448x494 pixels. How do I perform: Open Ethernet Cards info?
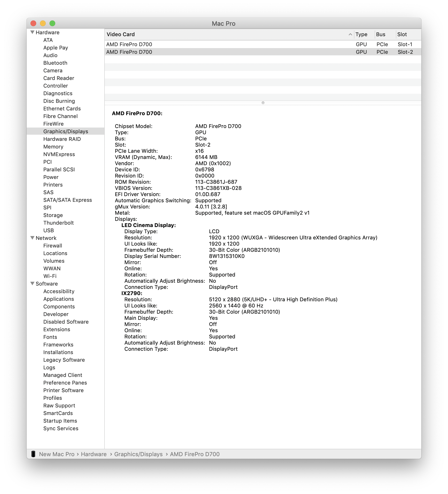pos(62,108)
